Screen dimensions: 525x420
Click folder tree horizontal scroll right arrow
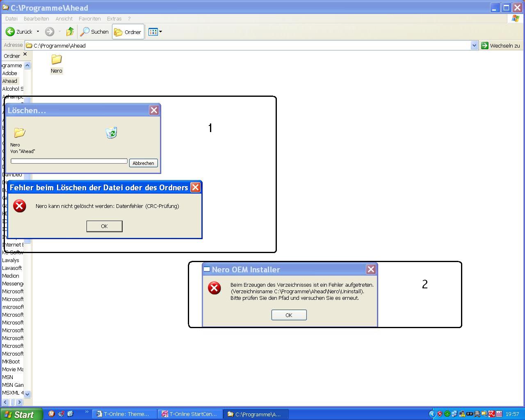19,402
